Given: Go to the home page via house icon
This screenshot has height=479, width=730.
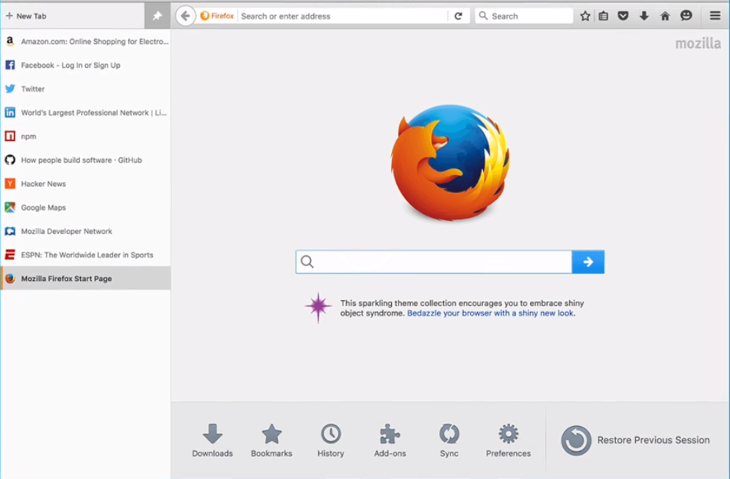Looking at the screenshot, I should click(665, 16).
